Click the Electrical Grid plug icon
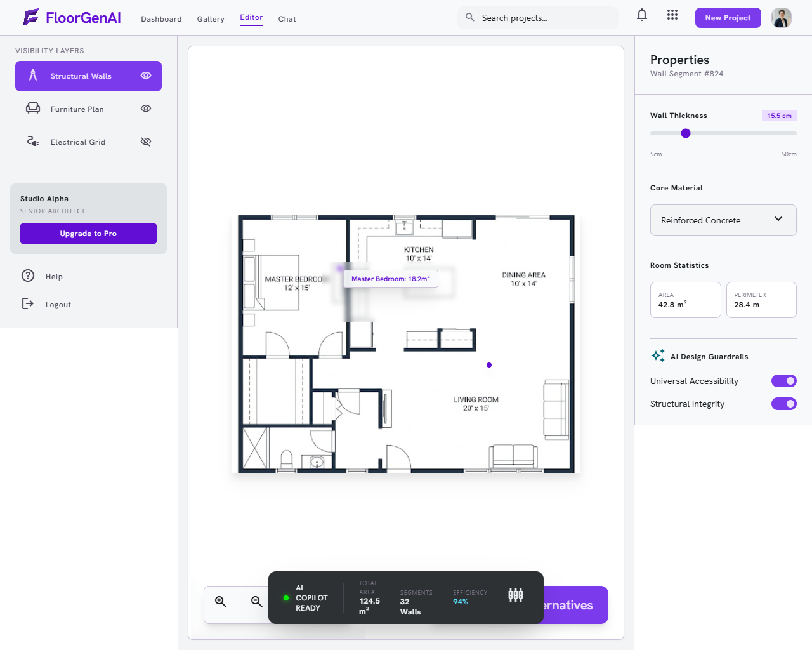Image resolution: width=812 pixels, height=650 pixels. coord(33,142)
